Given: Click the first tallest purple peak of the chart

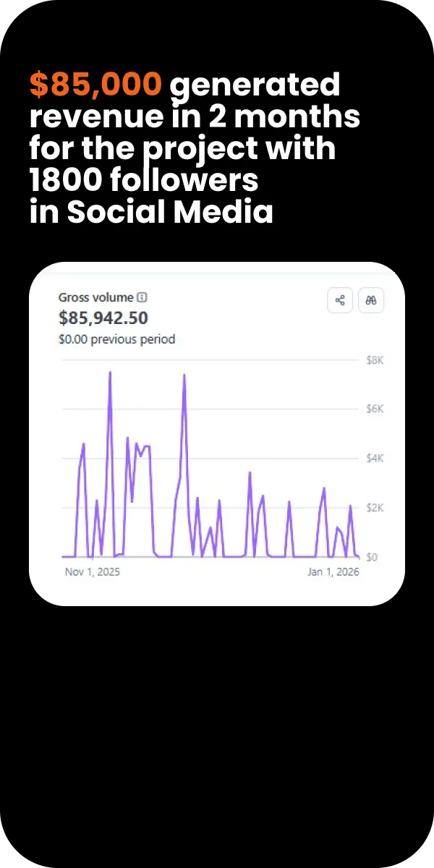Looking at the screenshot, I should [110, 373].
